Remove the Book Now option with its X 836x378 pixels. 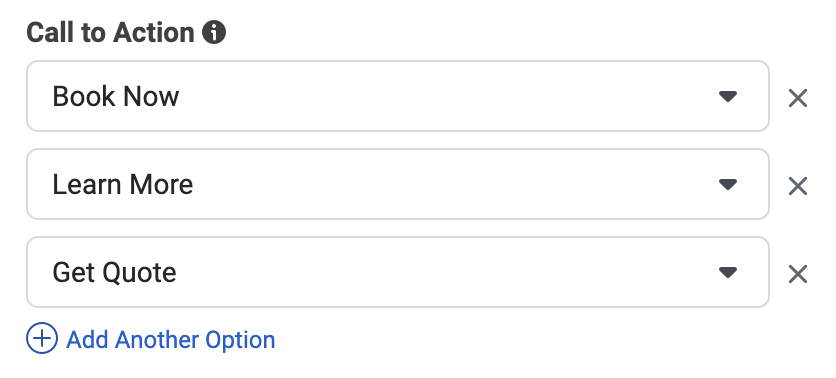tap(798, 98)
